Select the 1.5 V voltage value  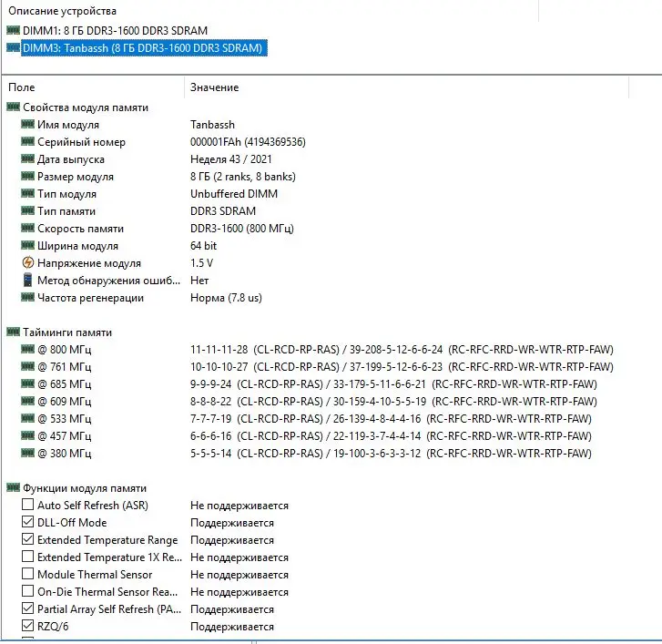pyautogui.click(x=201, y=263)
